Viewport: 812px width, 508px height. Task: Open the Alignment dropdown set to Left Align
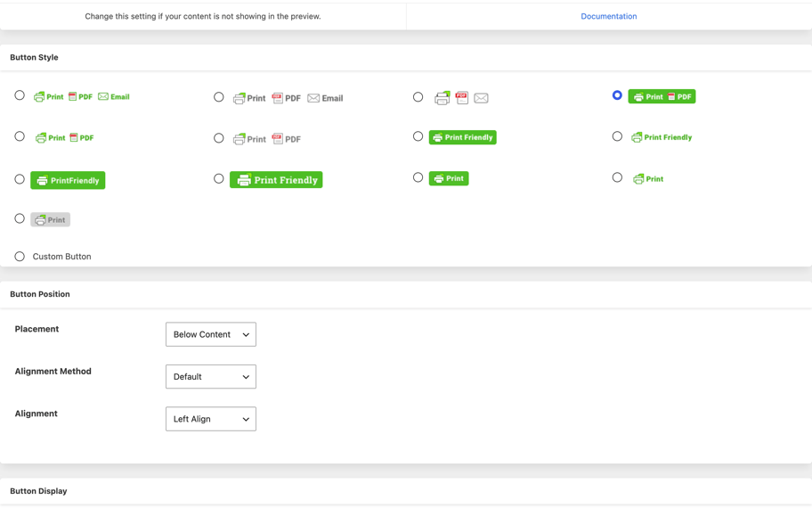click(211, 419)
